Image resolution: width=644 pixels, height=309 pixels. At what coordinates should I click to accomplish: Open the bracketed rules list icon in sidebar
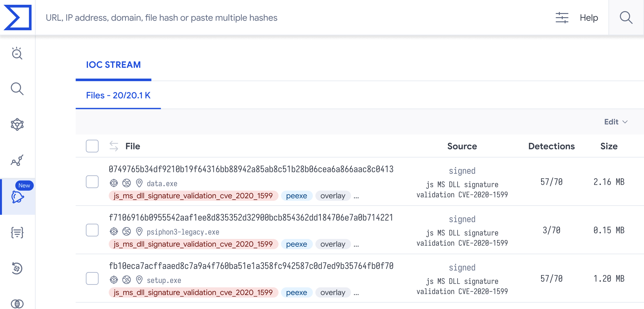[17, 233]
